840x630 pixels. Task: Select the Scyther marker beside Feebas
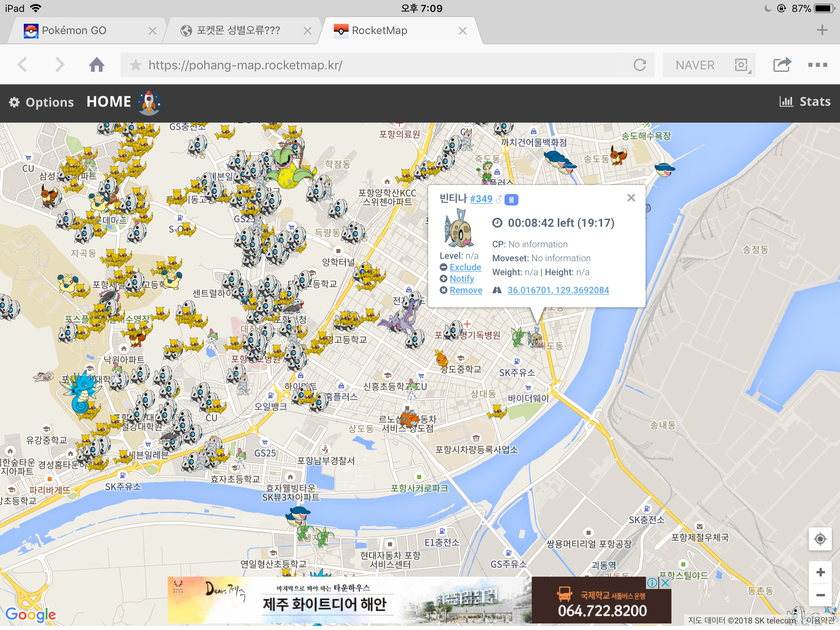[519, 336]
